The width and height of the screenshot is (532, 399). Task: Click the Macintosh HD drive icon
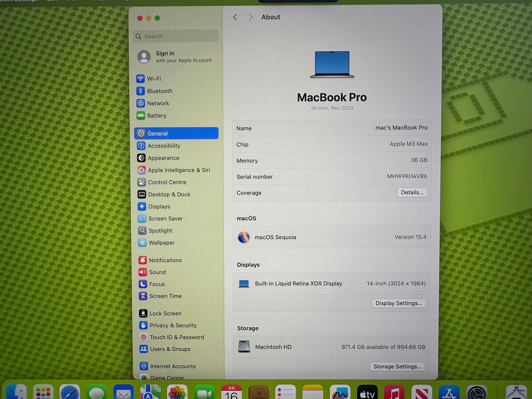(244, 346)
